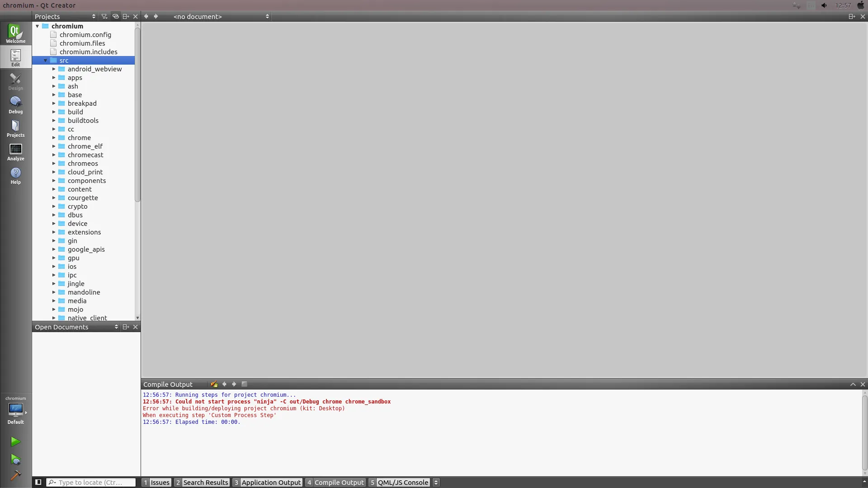Open the Projects pane type dropdown
The width and height of the screenshot is (868, 488).
tap(65, 16)
